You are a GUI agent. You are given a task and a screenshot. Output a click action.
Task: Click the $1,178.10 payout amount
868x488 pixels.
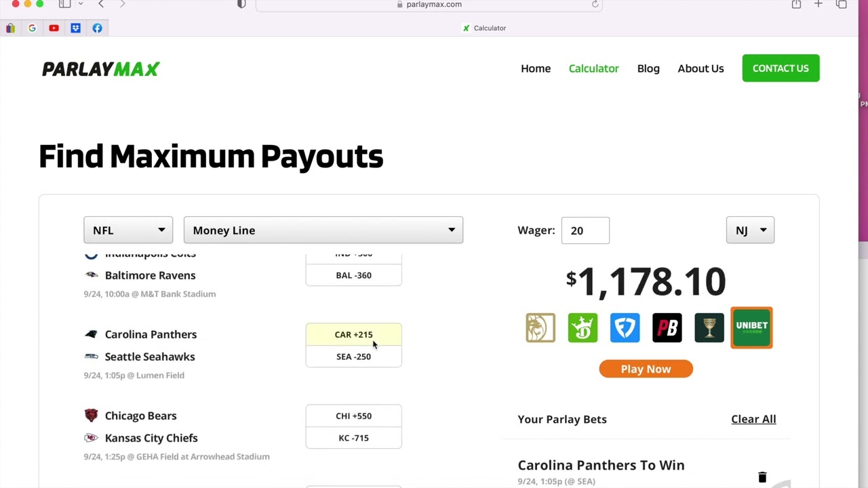pyautogui.click(x=646, y=281)
